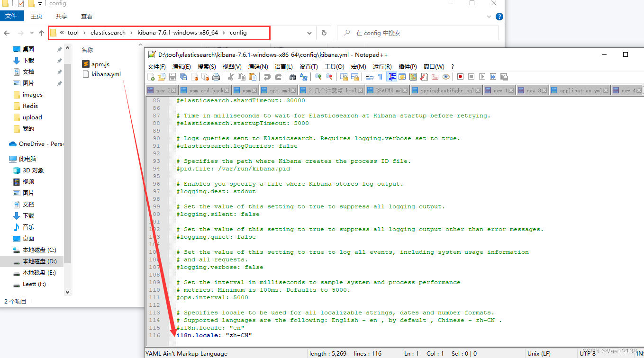Open 本地磁盘 (E:) in the navigation pane
644x358 pixels.
tap(35, 273)
